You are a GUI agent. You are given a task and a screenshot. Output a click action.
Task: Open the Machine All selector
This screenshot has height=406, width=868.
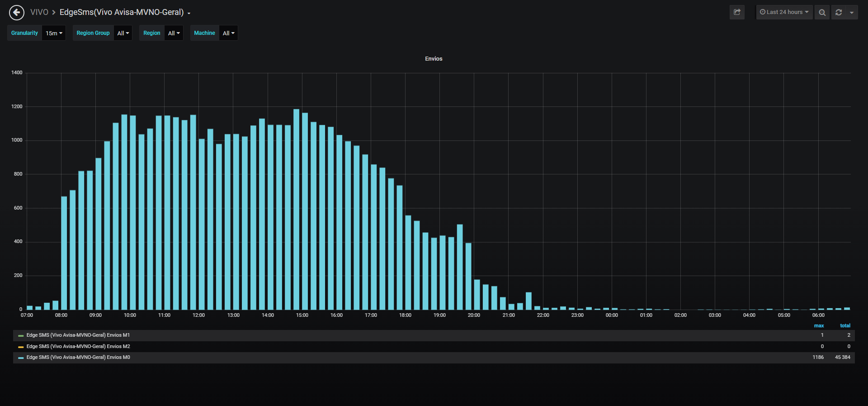[228, 33]
